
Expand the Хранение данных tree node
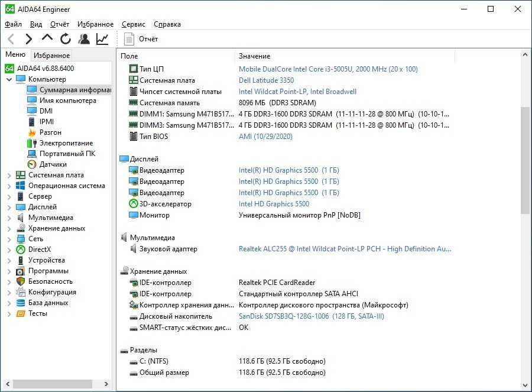pos(9,229)
